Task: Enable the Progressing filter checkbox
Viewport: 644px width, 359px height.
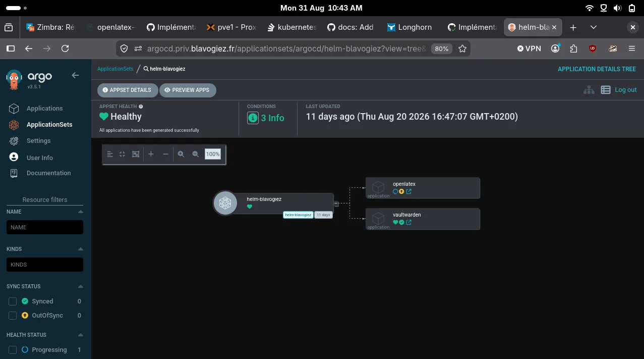Action: [13, 350]
